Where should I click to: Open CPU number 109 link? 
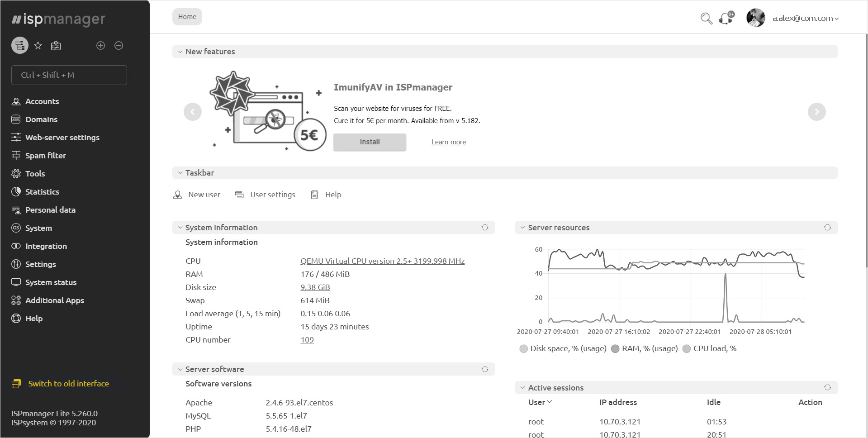(307, 340)
